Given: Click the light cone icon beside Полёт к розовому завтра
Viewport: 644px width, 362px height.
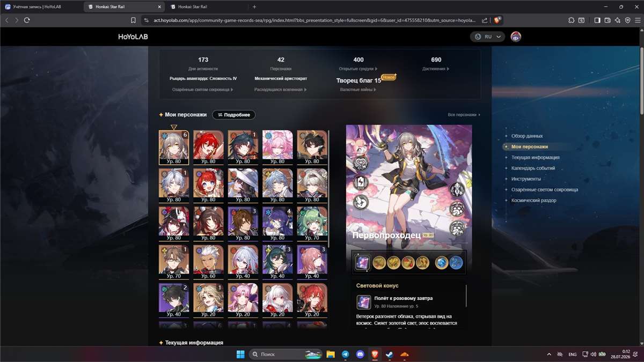Looking at the screenshot, I should pyautogui.click(x=364, y=301).
